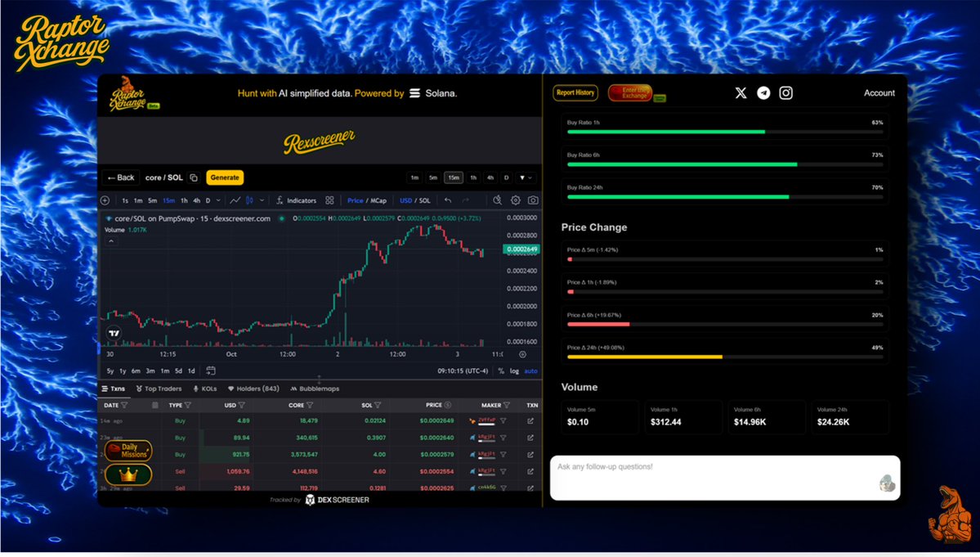Open the chart layout grid icon

click(x=329, y=200)
